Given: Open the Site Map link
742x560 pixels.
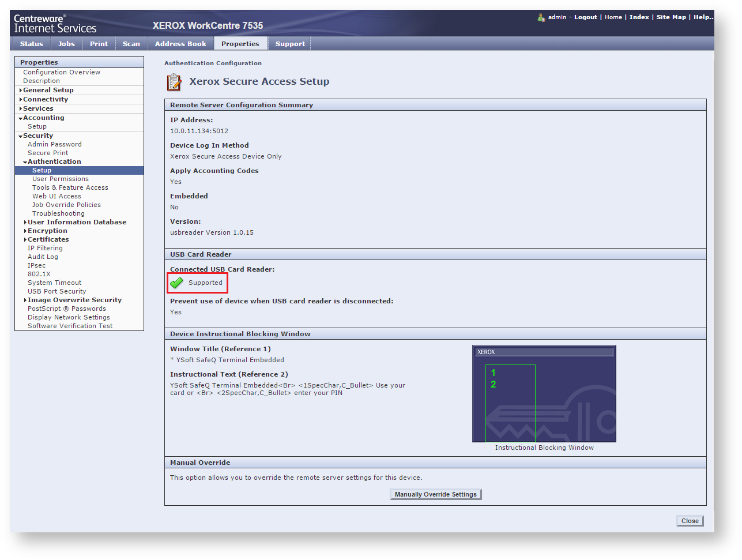Looking at the screenshot, I should 672,17.
